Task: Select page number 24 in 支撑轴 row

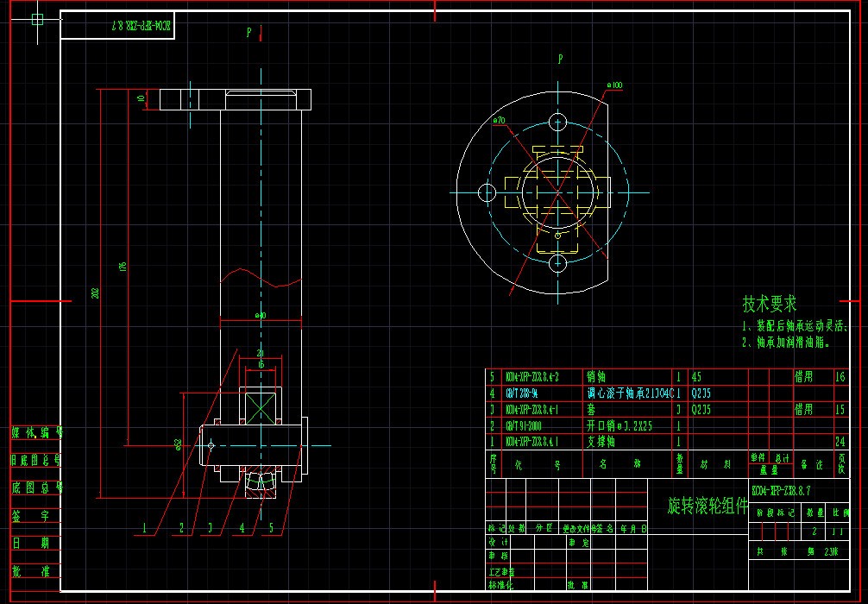Action: (840, 442)
